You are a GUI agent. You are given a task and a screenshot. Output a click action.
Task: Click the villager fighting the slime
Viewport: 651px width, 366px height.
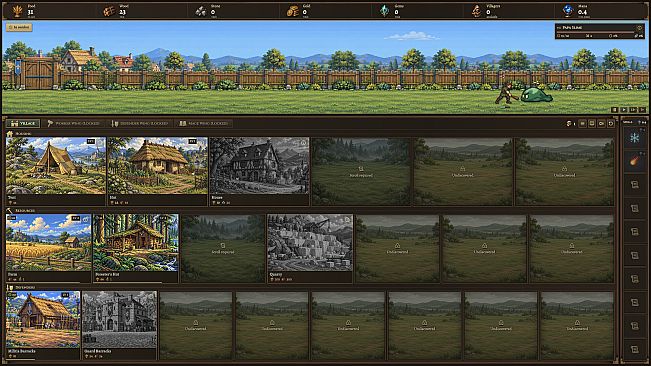(x=506, y=93)
